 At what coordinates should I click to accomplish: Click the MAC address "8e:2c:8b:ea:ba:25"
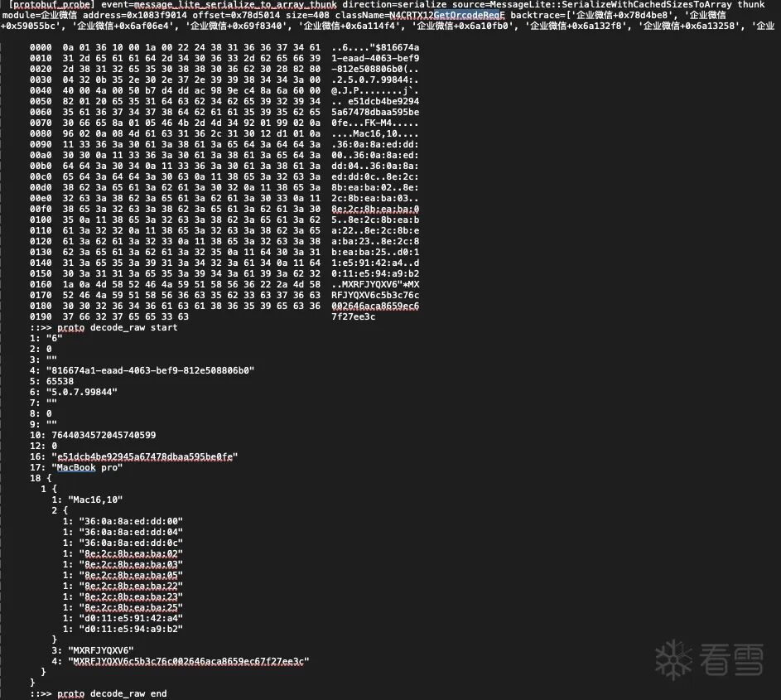point(131,607)
